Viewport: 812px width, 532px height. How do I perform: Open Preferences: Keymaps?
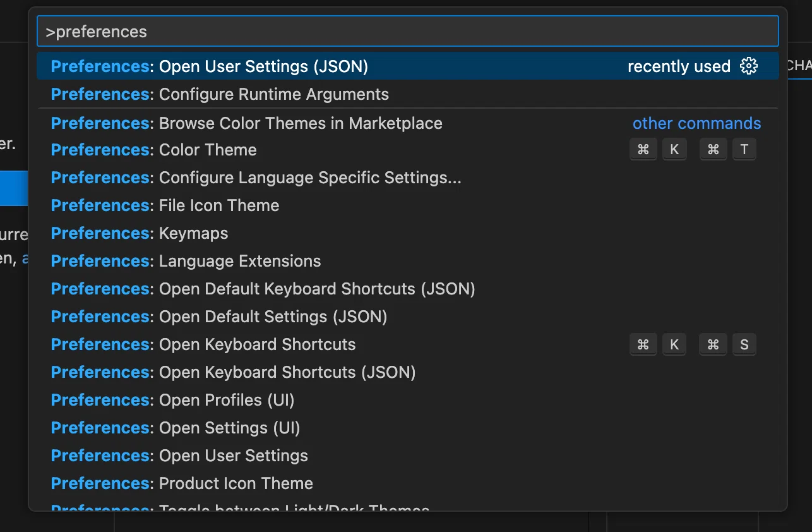408,233
